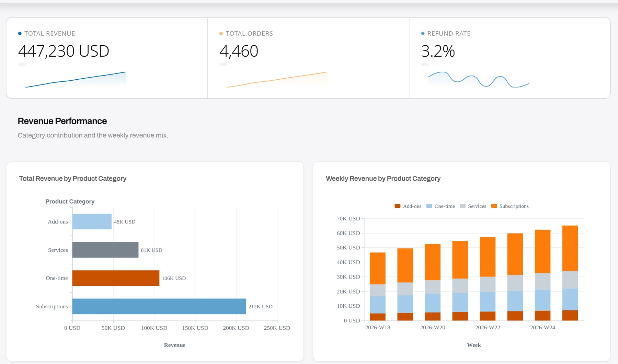Click the 106K USD bar label

[174, 278]
